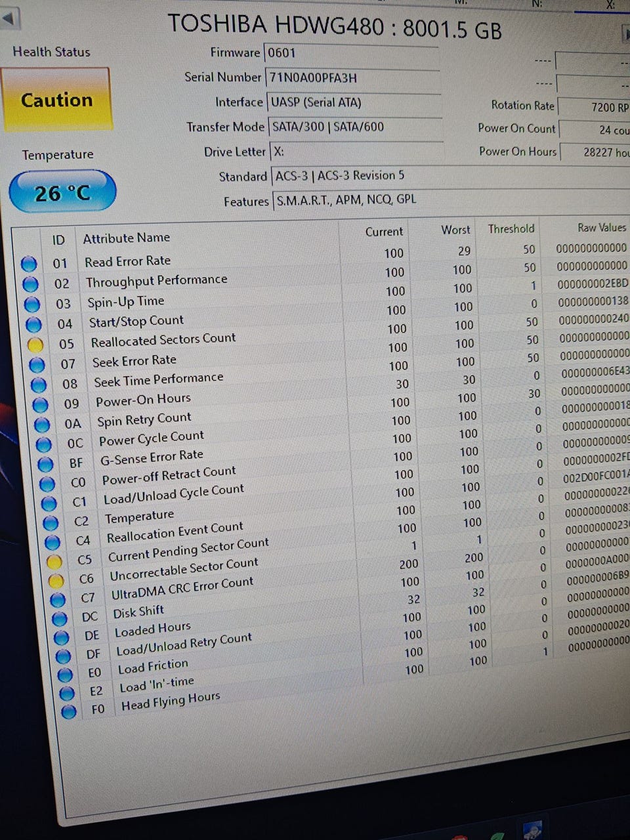630x840 pixels.
Task: Click worst value 29 for Read Error Rate
Action: click(x=464, y=251)
